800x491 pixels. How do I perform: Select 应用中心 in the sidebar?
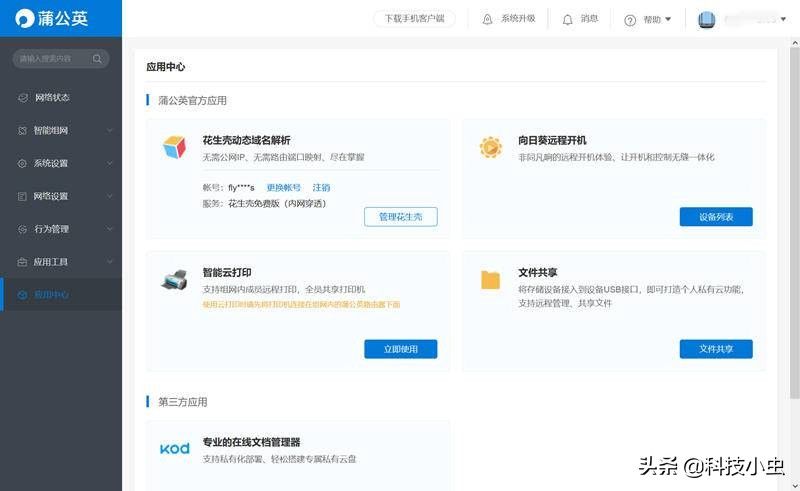click(61, 294)
